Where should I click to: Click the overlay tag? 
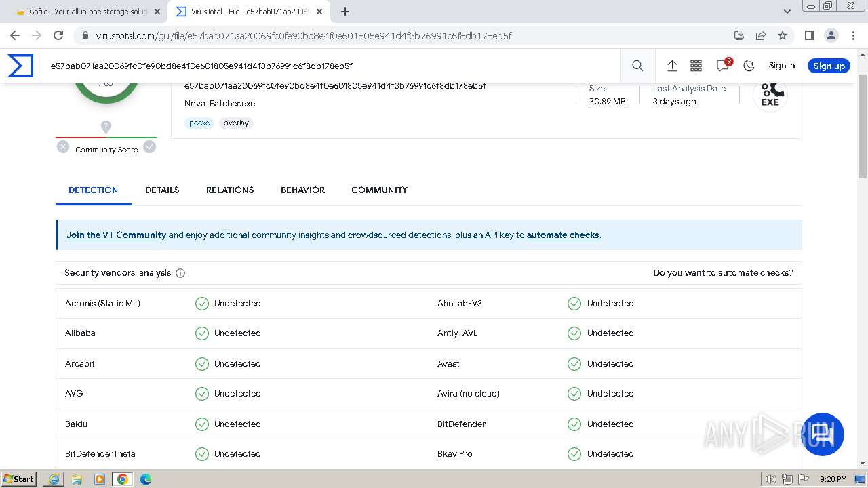236,123
